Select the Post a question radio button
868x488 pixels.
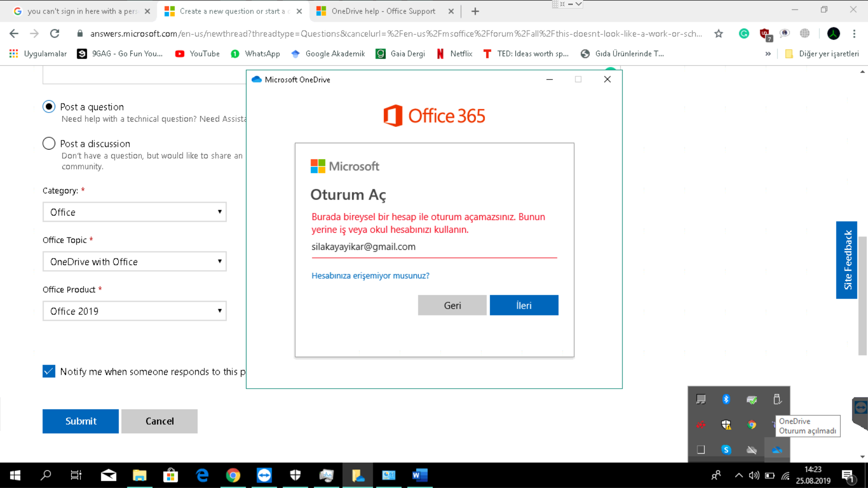tap(49, 107)
